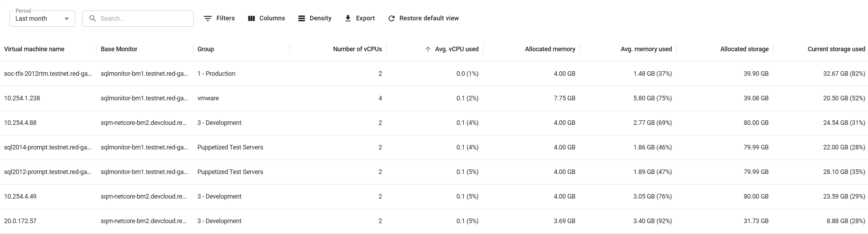This screenshot has width=868, height=234.
Task: Expand Period selector using its arrow
Action: click(67, 19)
